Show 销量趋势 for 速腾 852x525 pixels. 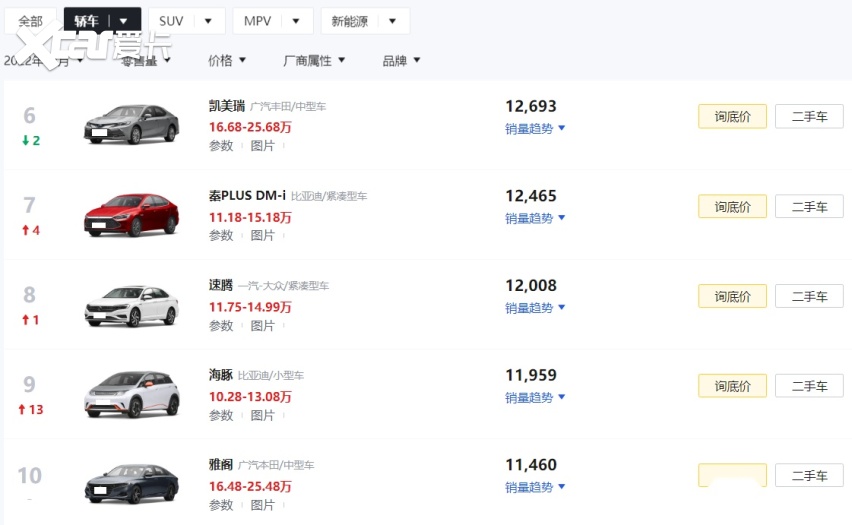[535, 308]
